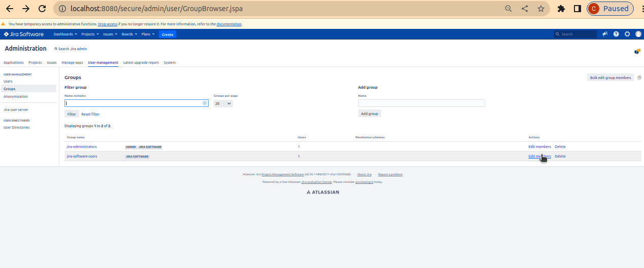Image resolution: width=644 pixels, height=268 pixels.
Task: Click the user picker icon in the Name contains field
Action: [205, 103]
